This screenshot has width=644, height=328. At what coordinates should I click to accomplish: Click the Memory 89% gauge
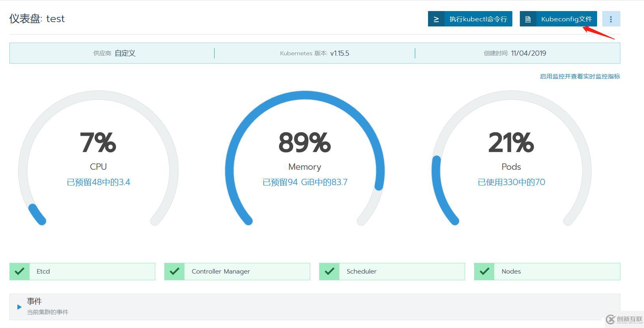305,158
